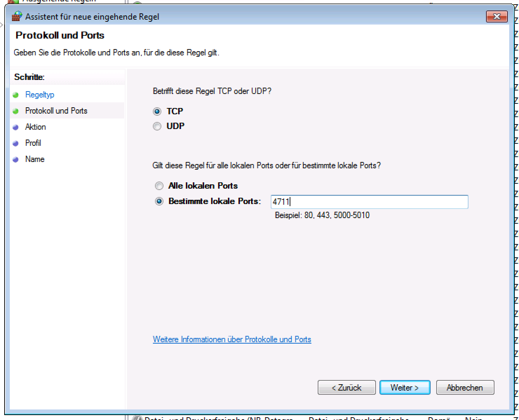The height and width of the screenshot is (420, 519).
Task: Click the green bullet beside Protokoll und Ports
Action: pos(15,111)
